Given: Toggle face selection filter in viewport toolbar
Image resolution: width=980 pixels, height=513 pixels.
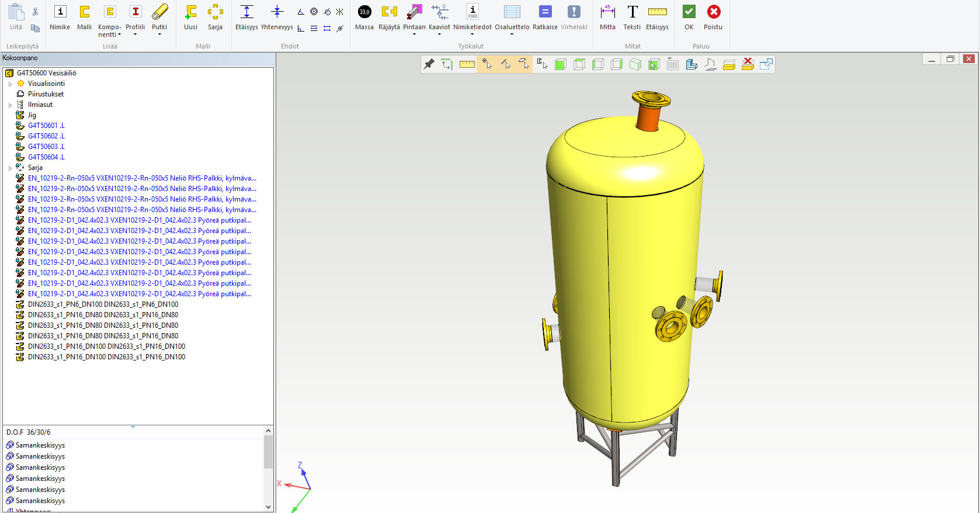Looking at the screenshot, I should tap(524, 64).
